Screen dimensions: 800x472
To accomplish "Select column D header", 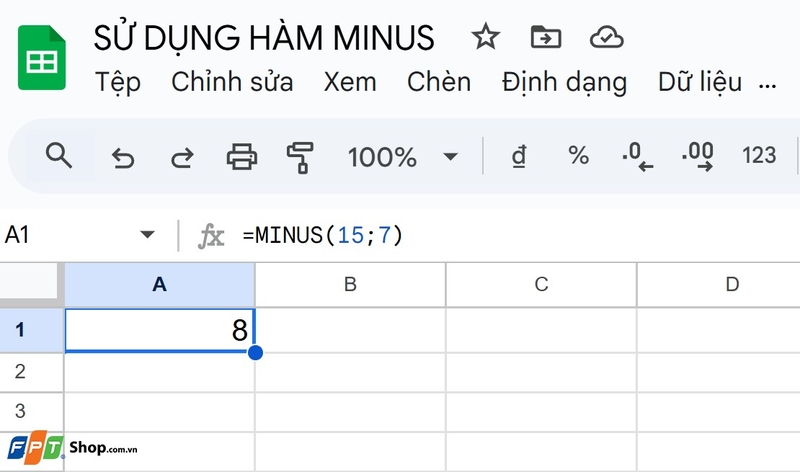I will point(719,285).
